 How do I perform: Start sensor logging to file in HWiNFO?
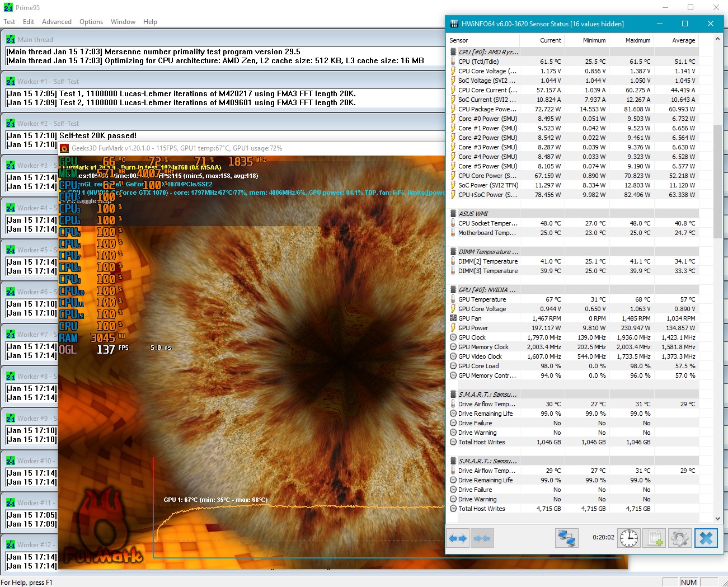654,538
